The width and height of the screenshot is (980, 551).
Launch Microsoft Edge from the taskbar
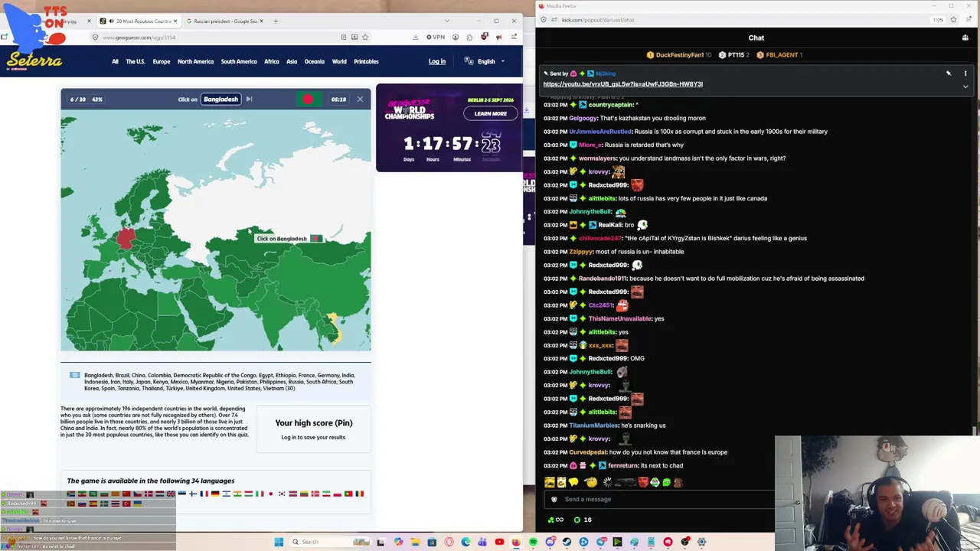point(465,542)
